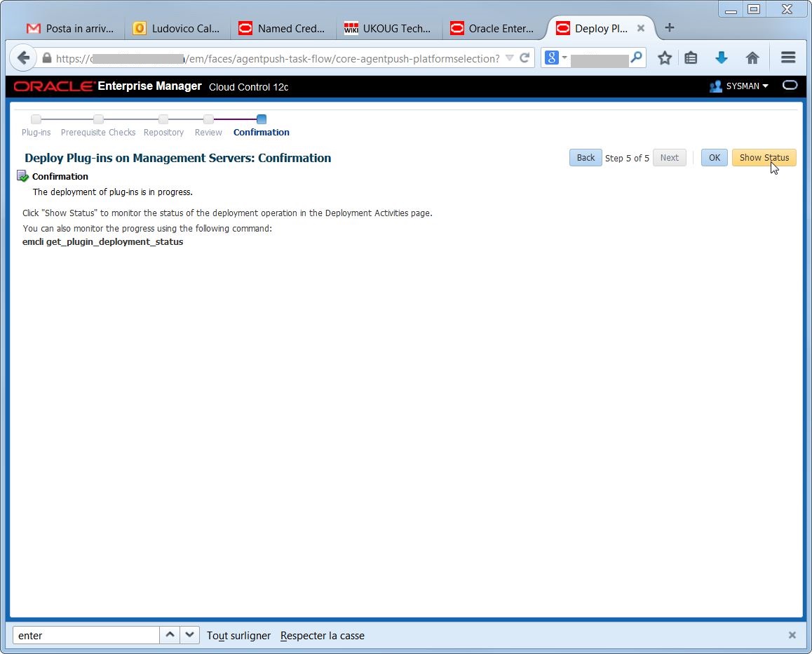Go to the browser home page icon
This screenshot has height=654, width=812.
pos(752,58)
